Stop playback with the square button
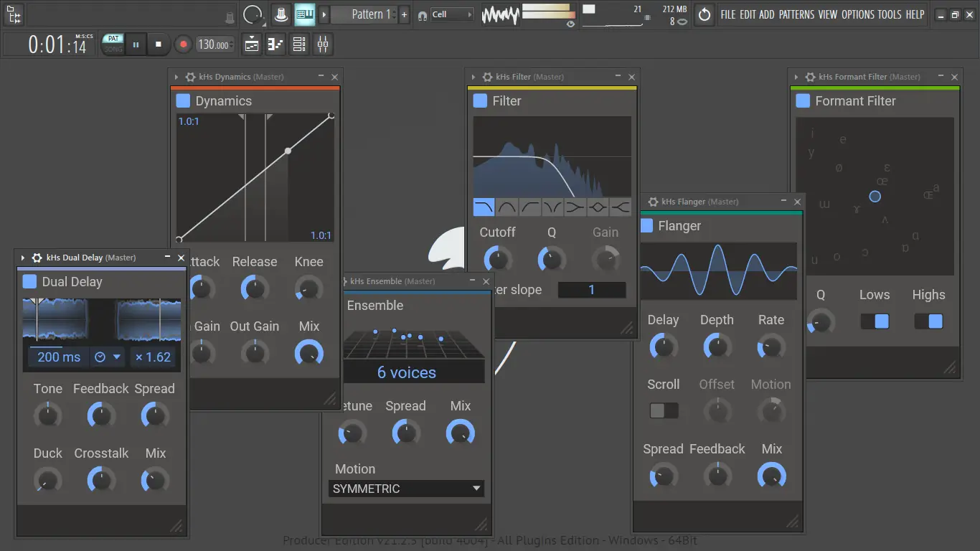980x551 pixels. click(159, 44)
